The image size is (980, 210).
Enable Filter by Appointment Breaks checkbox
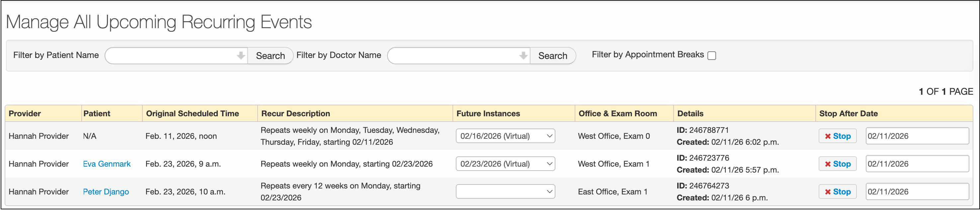pyautogui.click(x=711, y=56)
